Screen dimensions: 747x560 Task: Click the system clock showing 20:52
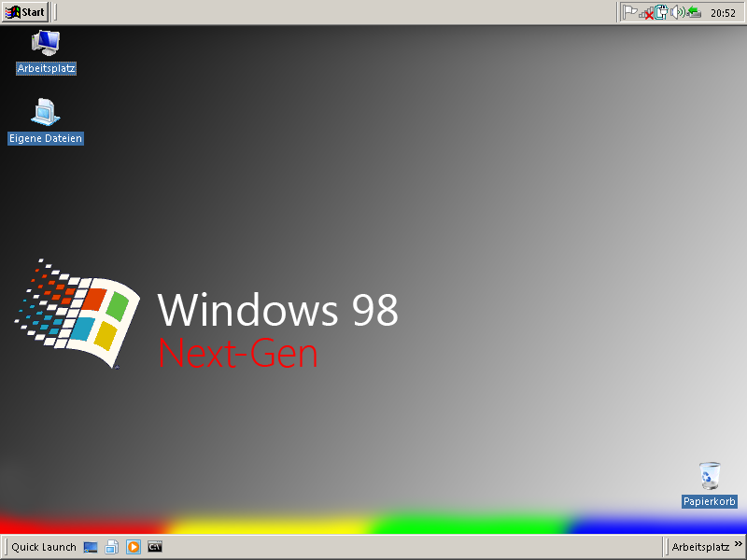pos(723,13)
